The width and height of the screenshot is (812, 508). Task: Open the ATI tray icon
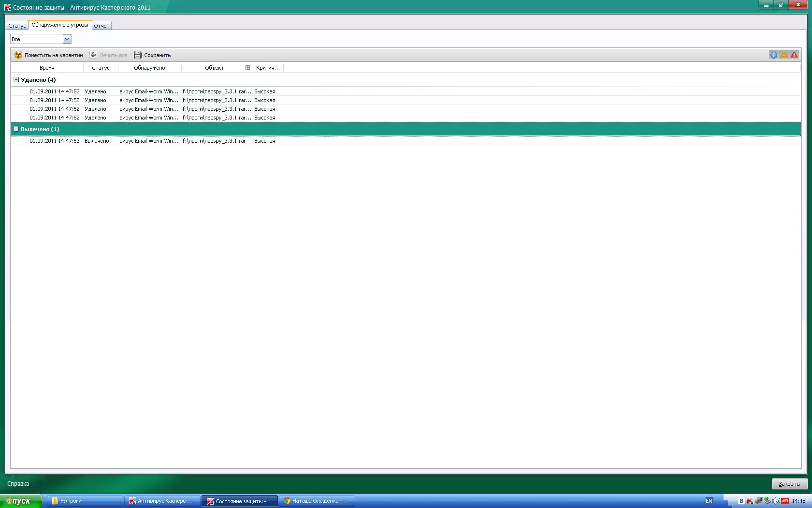(784, 501)
